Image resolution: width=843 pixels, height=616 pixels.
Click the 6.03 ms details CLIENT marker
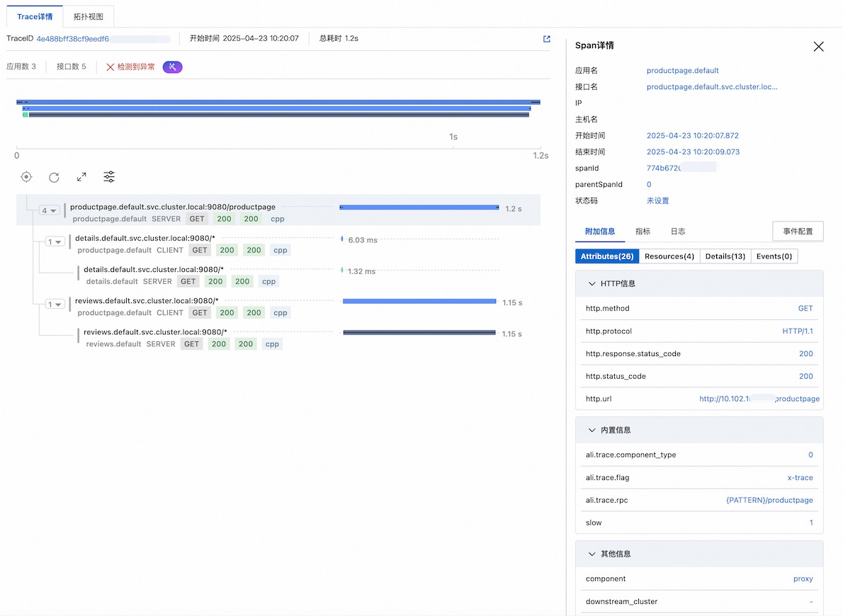[x=342, y=239]
